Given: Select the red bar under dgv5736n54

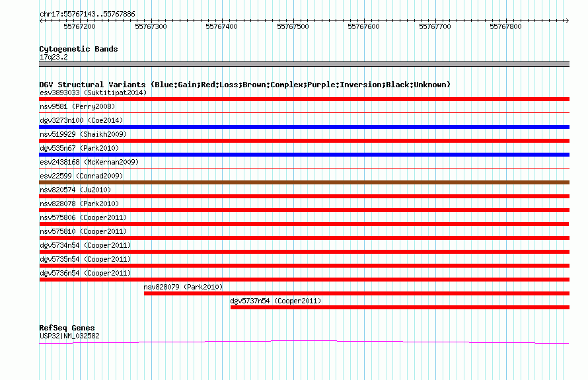Looking at the screenshot, I should 304,280.
